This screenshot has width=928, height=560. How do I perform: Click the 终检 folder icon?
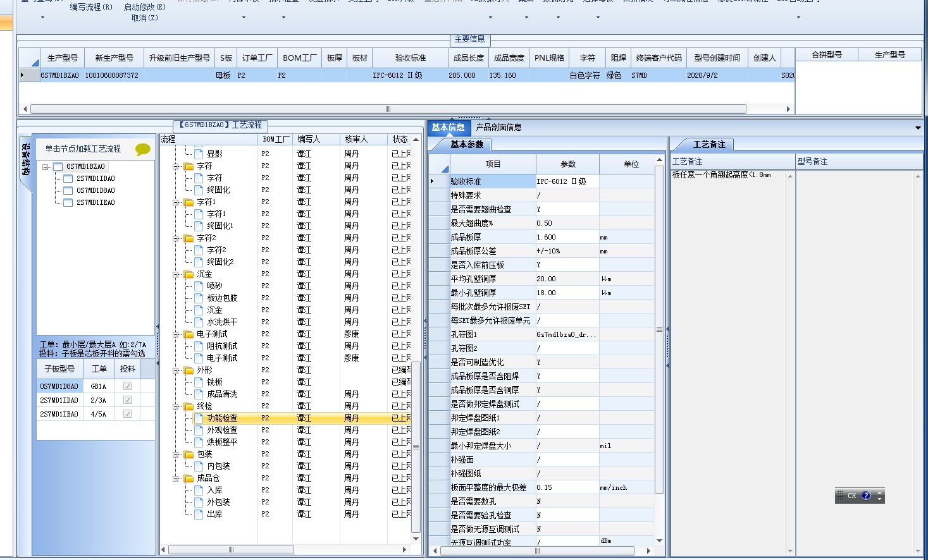pyautogui.click(x=189, y=406)
